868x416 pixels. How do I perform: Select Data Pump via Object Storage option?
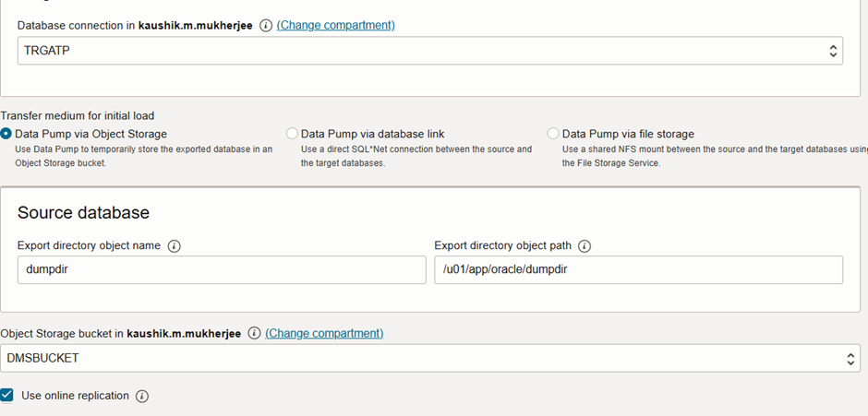(x=6, y=134)
